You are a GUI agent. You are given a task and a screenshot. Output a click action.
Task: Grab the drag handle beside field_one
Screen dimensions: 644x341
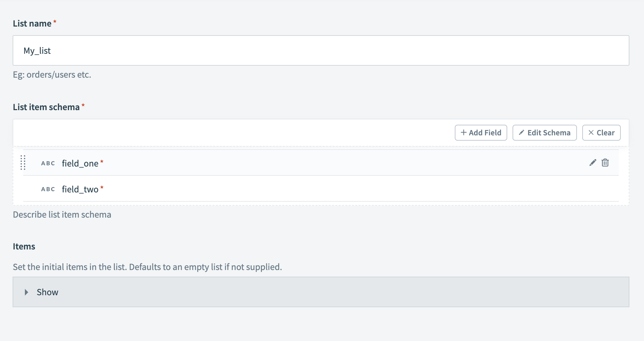coord(23,163)
